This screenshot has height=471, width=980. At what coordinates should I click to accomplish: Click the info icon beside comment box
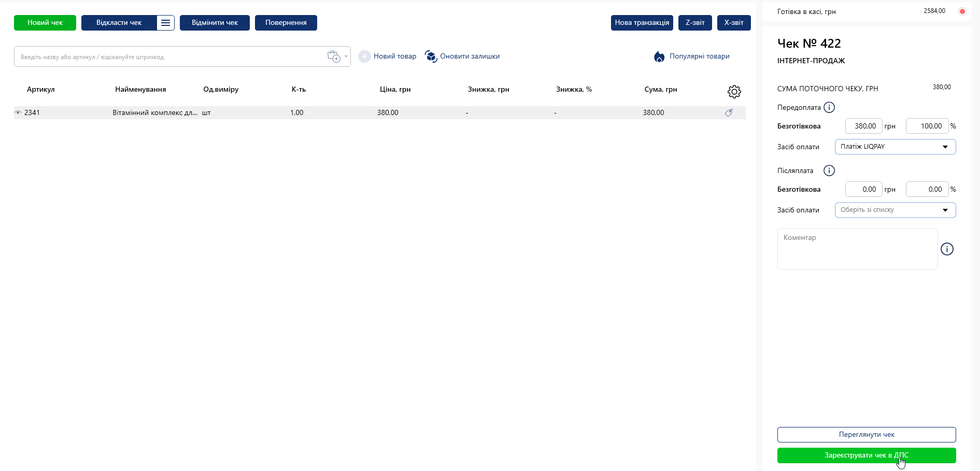(947, 249)
